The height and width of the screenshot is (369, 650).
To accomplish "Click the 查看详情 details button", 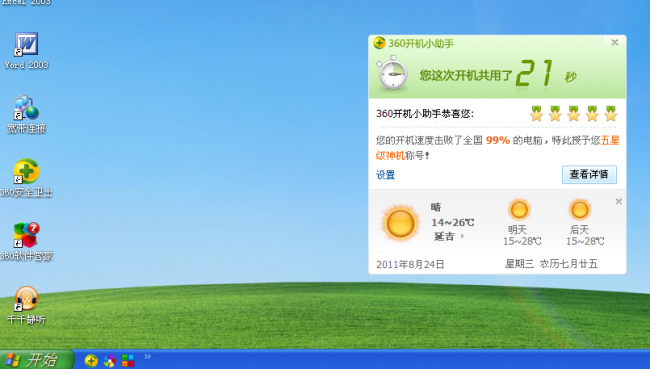I will coord(589,175).
